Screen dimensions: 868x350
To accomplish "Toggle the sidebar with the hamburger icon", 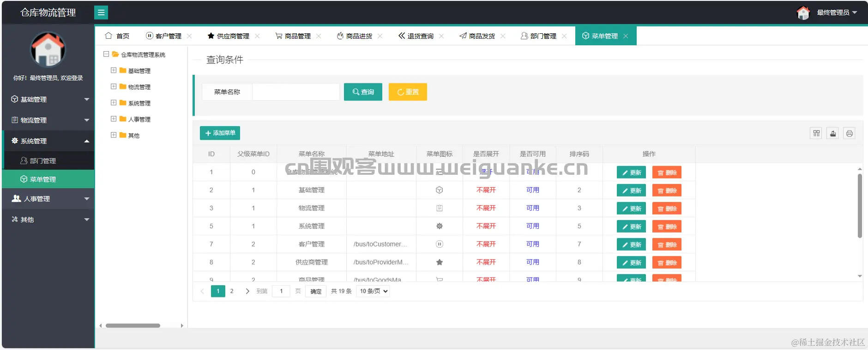I will coord(101,12).
